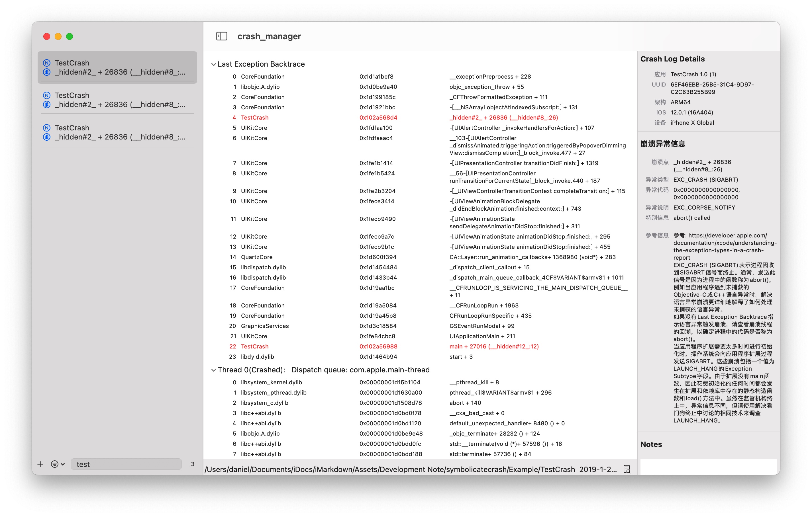Click the bug icon of first crash entry

point(47,72)
